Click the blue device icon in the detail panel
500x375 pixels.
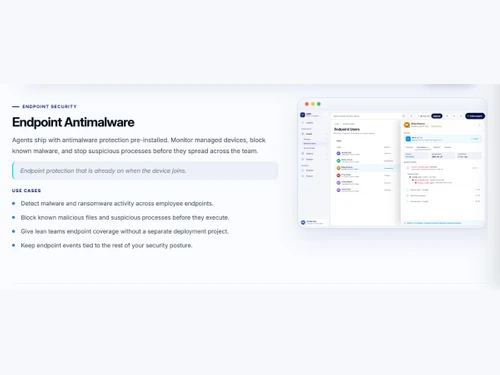tap(408, 139)
